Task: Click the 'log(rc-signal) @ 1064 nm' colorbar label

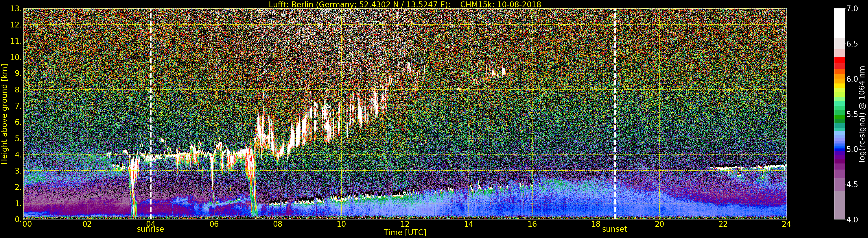Action: (x=863, y=114)
